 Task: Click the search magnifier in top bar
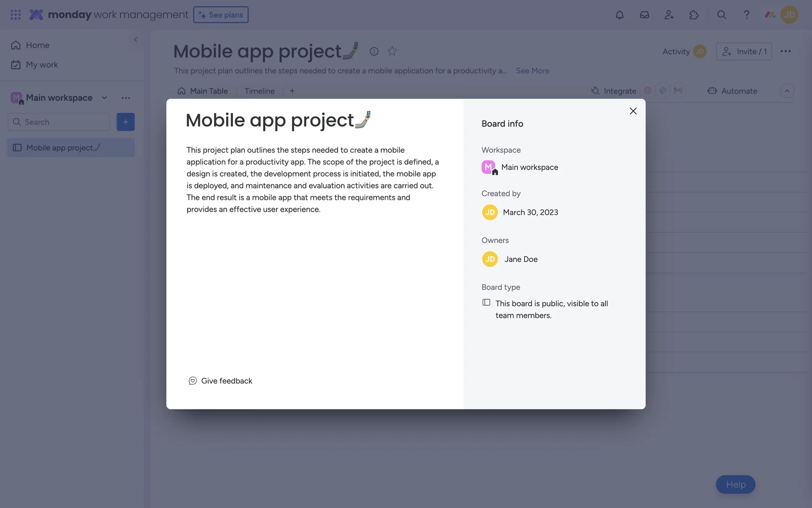point(721,15)
